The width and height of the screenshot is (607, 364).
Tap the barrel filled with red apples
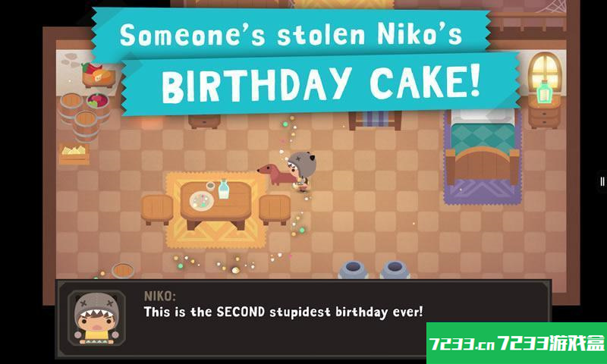point(98,103)
